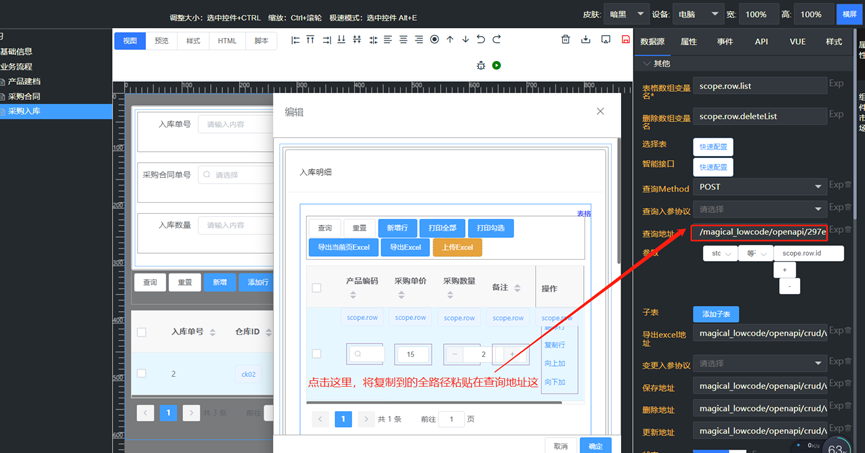Open the 设备 电脑 dropdown
This screenshot has height=453, width=865.
pyautogui.click(x=698, y=14)
